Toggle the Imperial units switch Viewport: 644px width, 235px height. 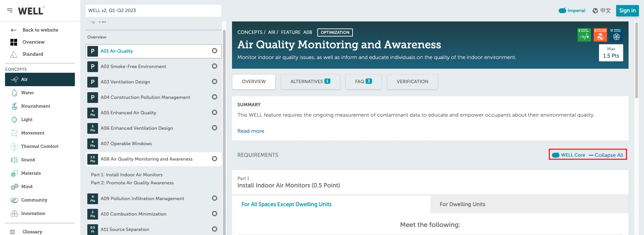pyautogui.click(x=562, y=11)
